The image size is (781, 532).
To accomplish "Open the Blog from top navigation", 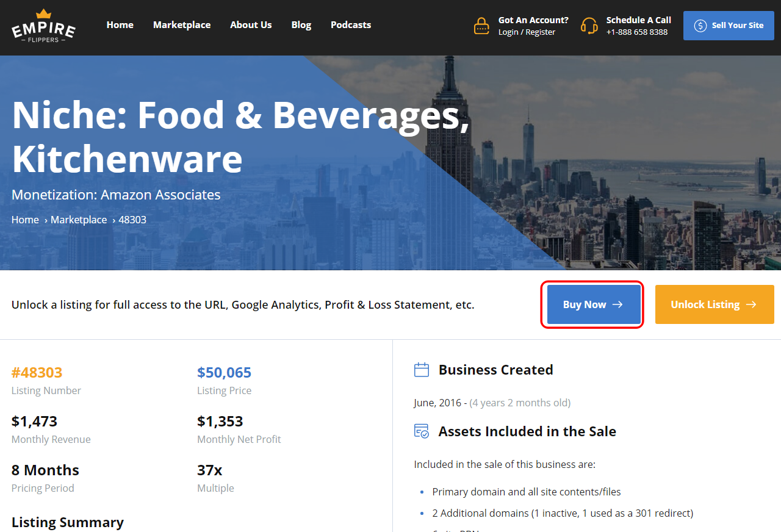I will coord(301,25).
